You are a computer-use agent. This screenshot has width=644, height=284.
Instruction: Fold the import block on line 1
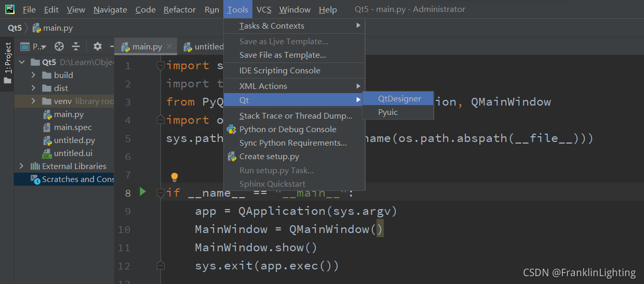coord(160,66)
